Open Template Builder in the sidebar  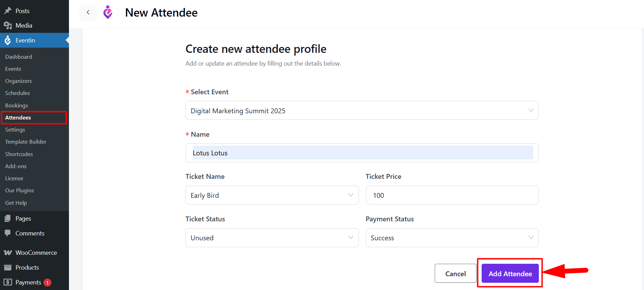[26, 142]
